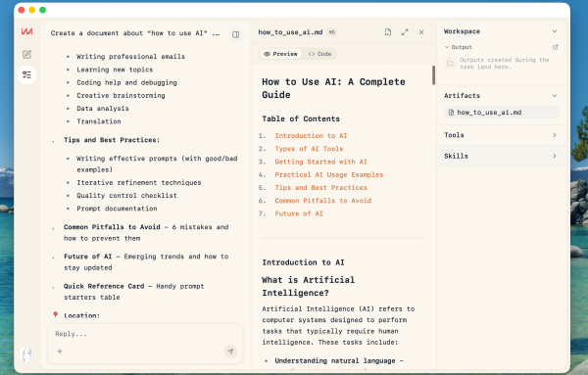Jump to Types of AI Tools link
Viewport: 588px width, 375px height.
click(309, 149)
